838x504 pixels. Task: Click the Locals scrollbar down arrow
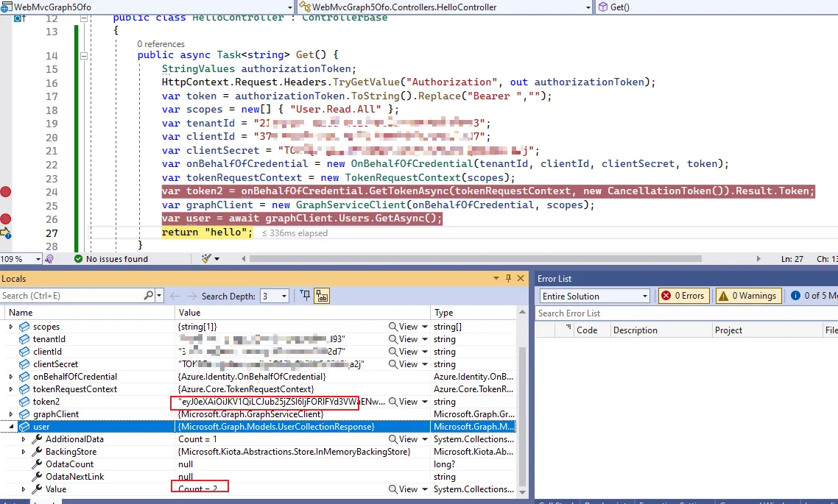pyautogui.click(x=523, y=491)
